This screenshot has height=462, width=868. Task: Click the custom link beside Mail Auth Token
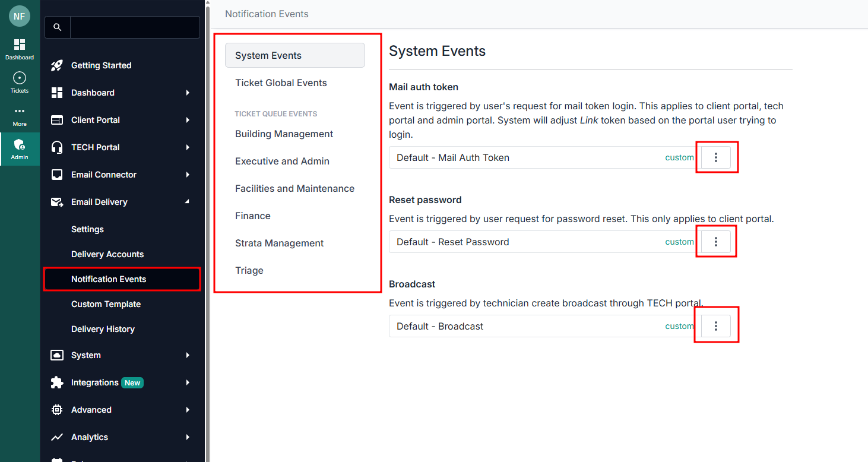tap(679, 157)
